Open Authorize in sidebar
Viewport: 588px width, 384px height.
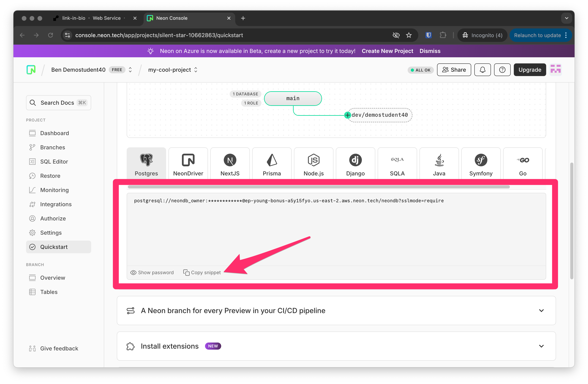pos(59,218)
